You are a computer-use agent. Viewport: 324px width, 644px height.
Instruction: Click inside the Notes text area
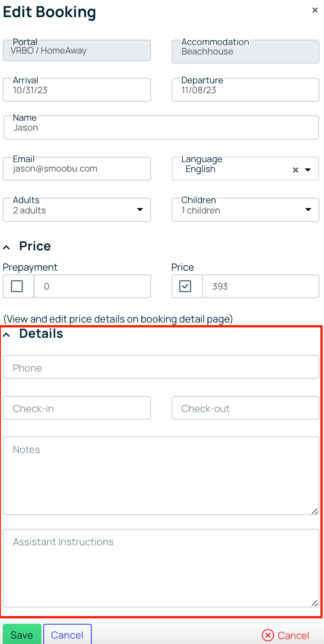click(161, 476)
